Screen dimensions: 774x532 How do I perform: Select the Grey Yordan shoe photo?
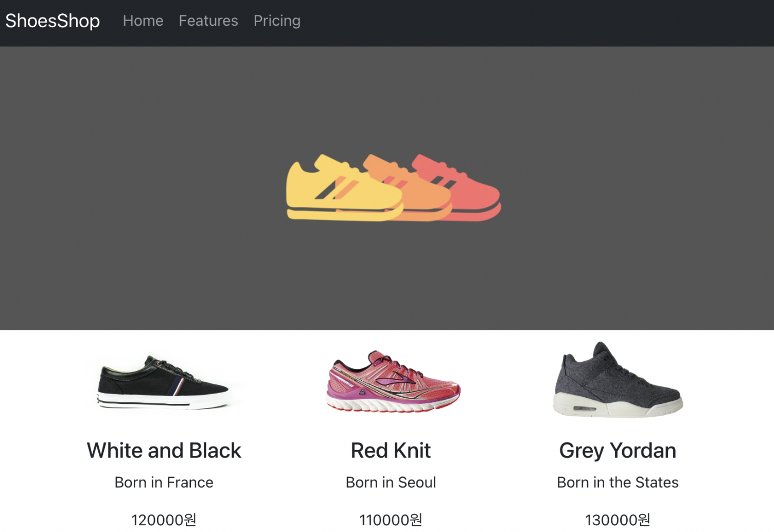(x=617, y=383)
